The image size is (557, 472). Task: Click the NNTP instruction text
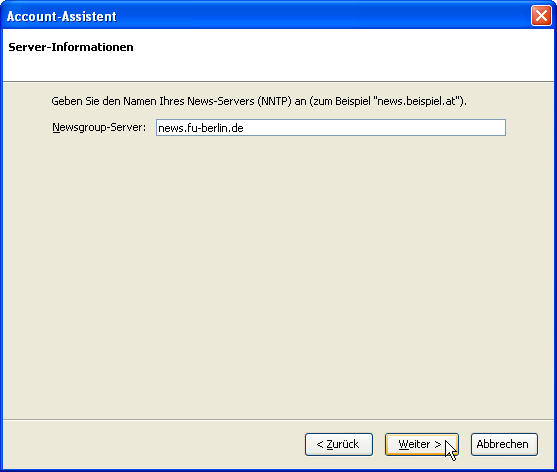point(259,101)
